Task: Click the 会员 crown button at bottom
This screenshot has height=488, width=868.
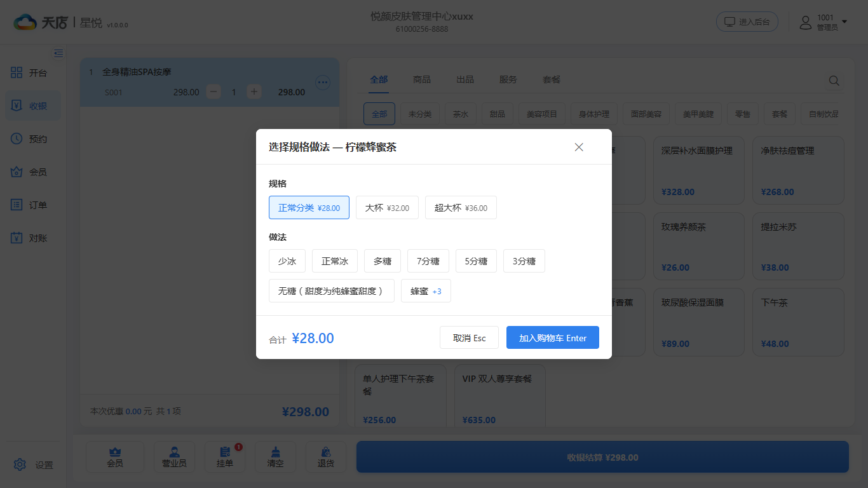Action: (x=115, y=457)
